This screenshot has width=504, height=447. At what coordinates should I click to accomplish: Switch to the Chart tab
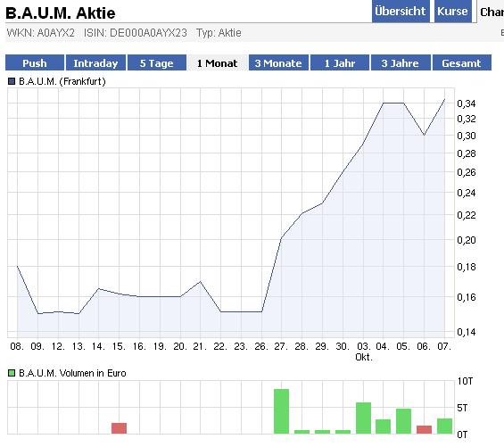pyautogui.click(x=491, y=12)
